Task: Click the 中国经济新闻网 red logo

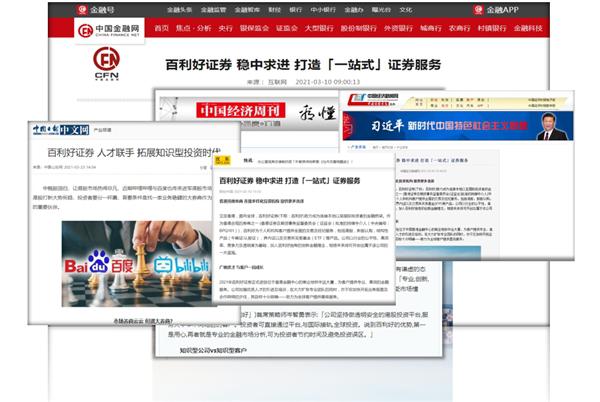Action: (x=372, y=100)
